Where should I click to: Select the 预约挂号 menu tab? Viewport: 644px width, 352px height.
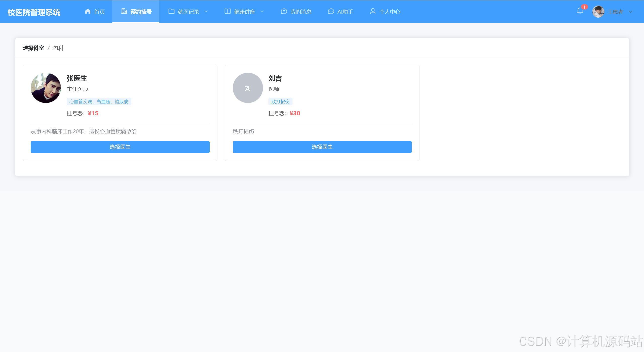click(x=136, y=12)
